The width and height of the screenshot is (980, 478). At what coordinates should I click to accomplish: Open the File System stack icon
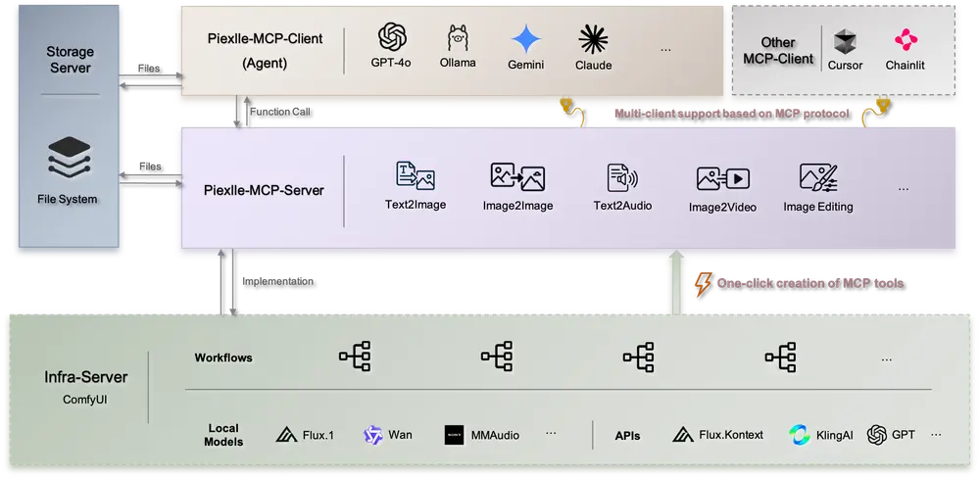(x=72, y=158)
